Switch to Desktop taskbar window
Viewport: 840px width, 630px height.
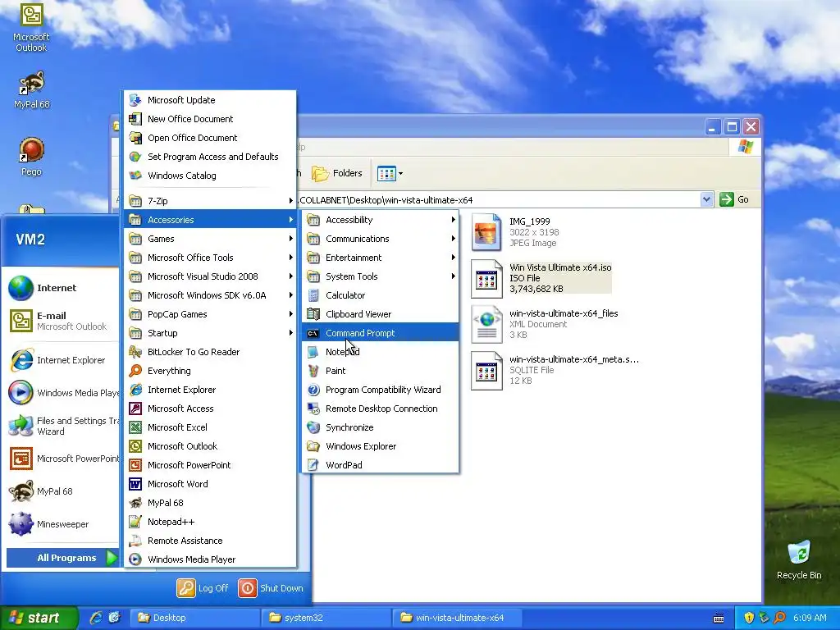(x=194, y=618)
